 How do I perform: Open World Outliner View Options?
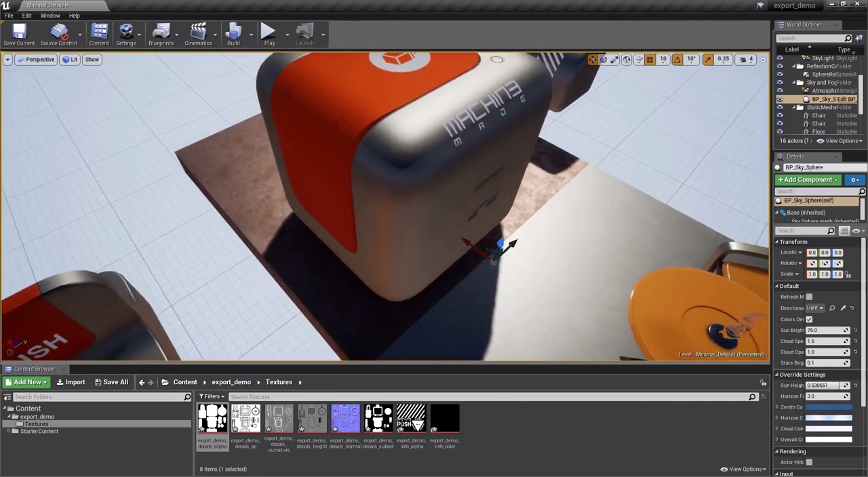(x=840, y=141)
